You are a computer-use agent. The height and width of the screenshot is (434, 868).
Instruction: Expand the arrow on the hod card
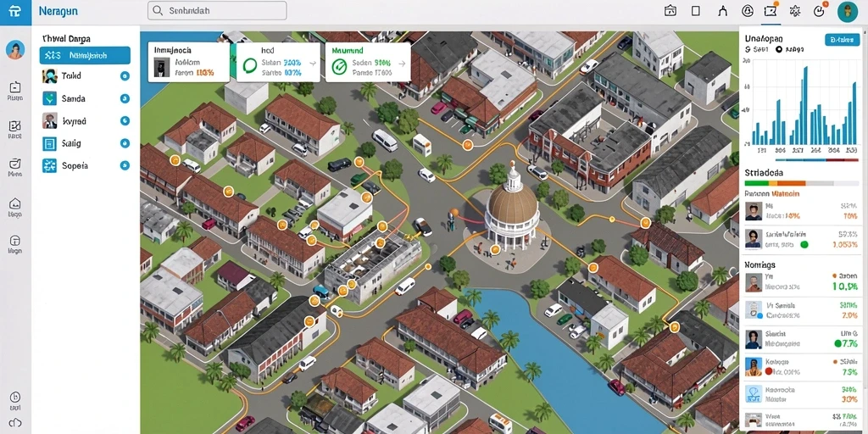point(313,63)
